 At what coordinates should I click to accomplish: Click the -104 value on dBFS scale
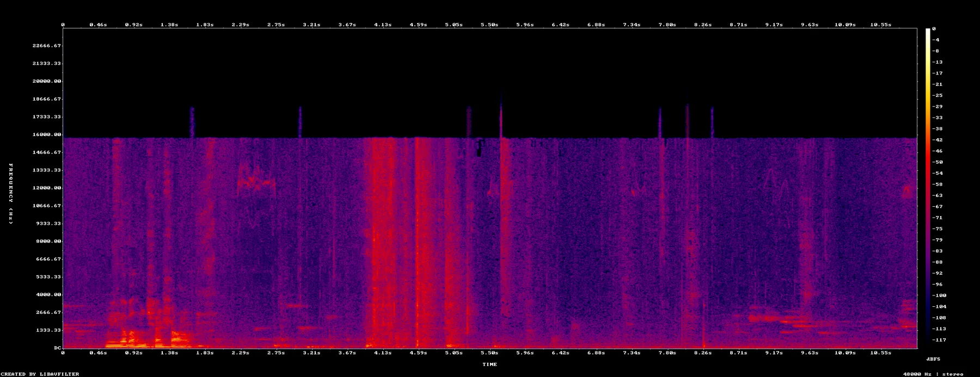[939, 307]
